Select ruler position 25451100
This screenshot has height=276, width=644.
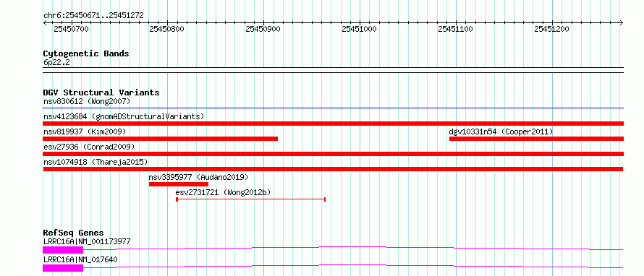(455, 29)
